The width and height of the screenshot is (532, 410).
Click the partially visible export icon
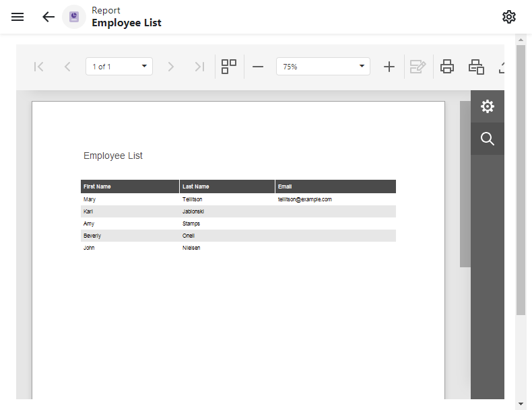(x=502, y=67)
